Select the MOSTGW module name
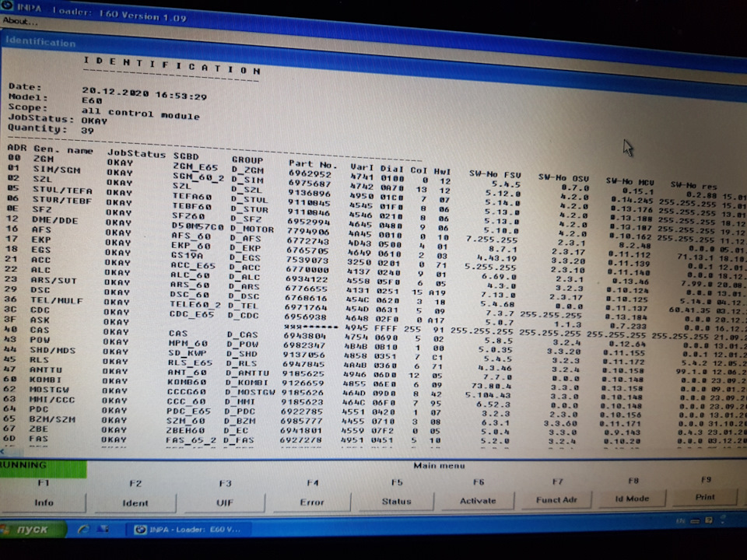The height and width of the screenshot is (560, 747). (x=49, y=390)
